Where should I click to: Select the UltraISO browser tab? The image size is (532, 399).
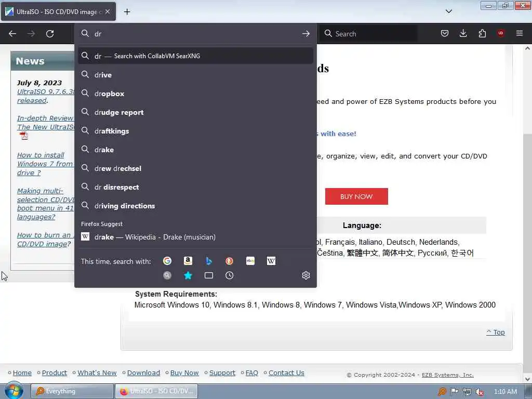(x=58, y=12)
